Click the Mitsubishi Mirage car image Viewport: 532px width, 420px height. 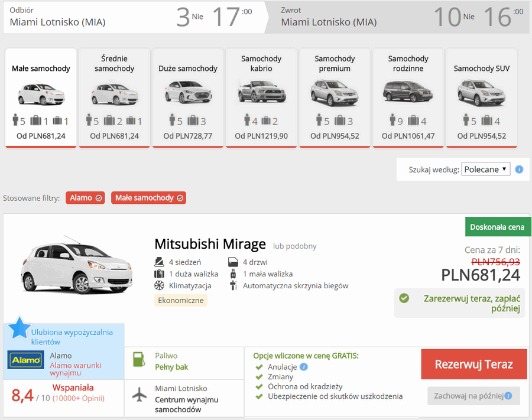tap(77, 265)
